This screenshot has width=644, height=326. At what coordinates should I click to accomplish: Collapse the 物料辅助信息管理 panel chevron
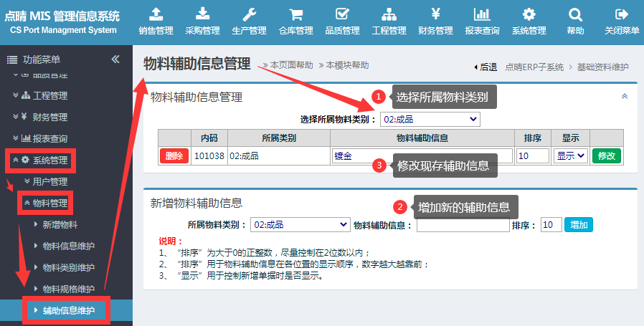point(624,96)
